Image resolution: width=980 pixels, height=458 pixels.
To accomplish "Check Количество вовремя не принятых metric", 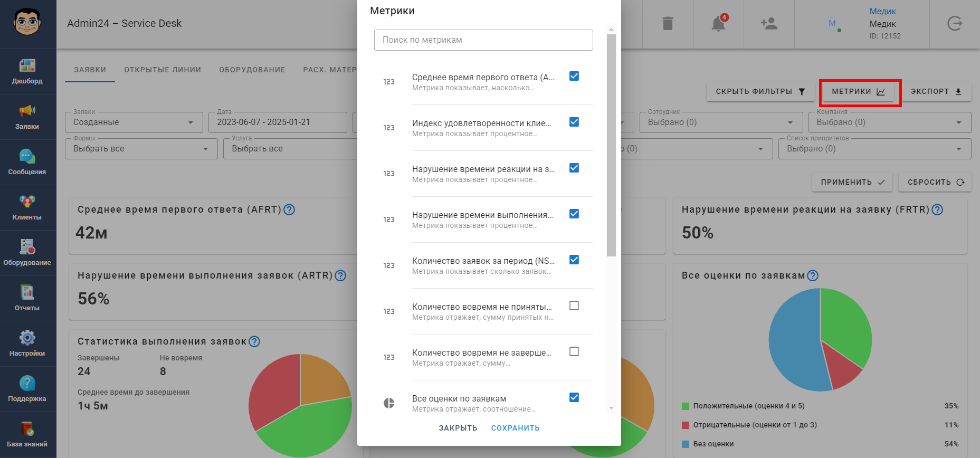I will [x=574, y=306].
